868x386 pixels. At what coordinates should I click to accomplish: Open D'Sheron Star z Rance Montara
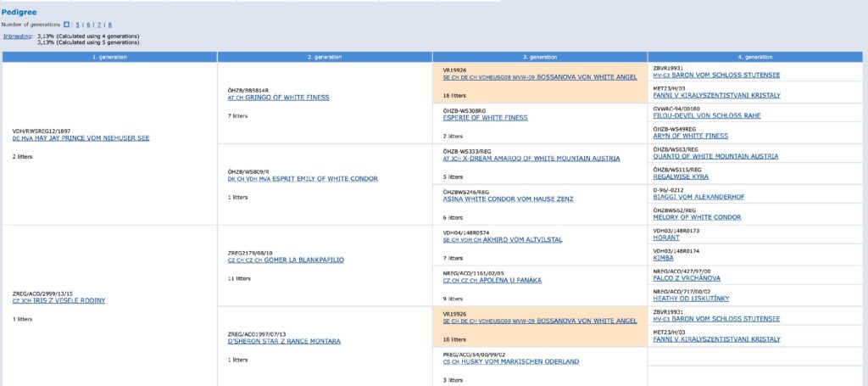tap(285, 341)
